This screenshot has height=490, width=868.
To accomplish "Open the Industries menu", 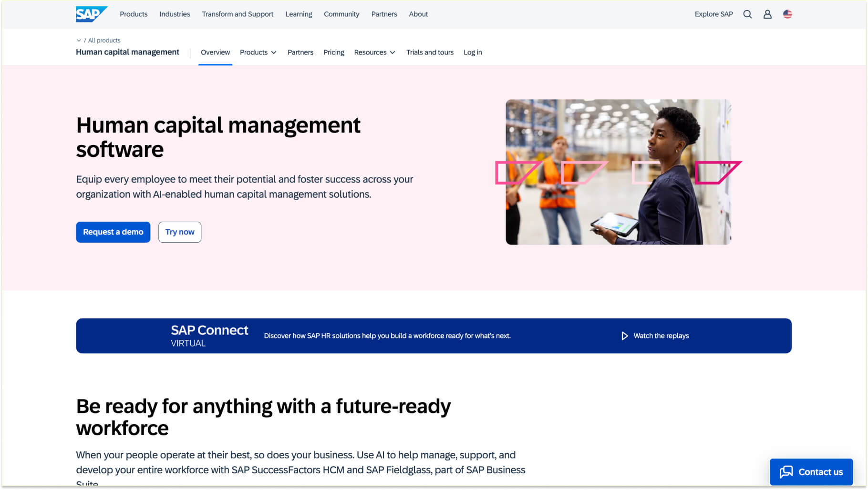I will click(175, 14).
